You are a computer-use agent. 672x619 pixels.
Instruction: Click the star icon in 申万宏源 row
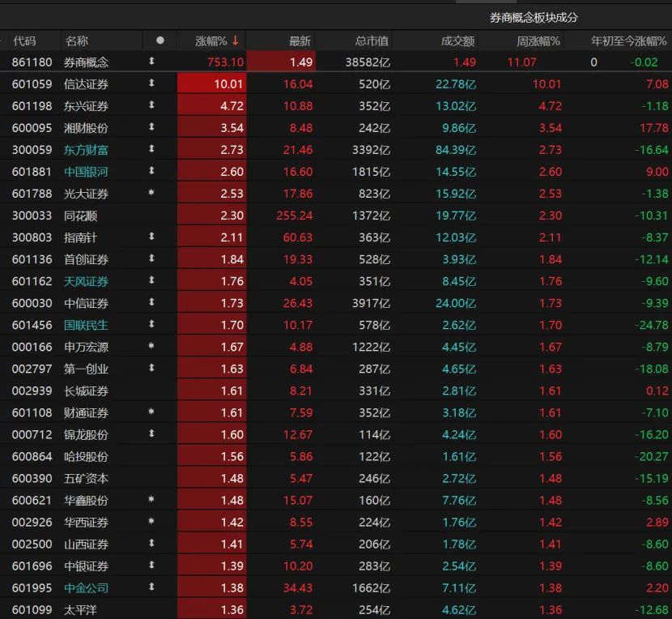click(151, 346)
